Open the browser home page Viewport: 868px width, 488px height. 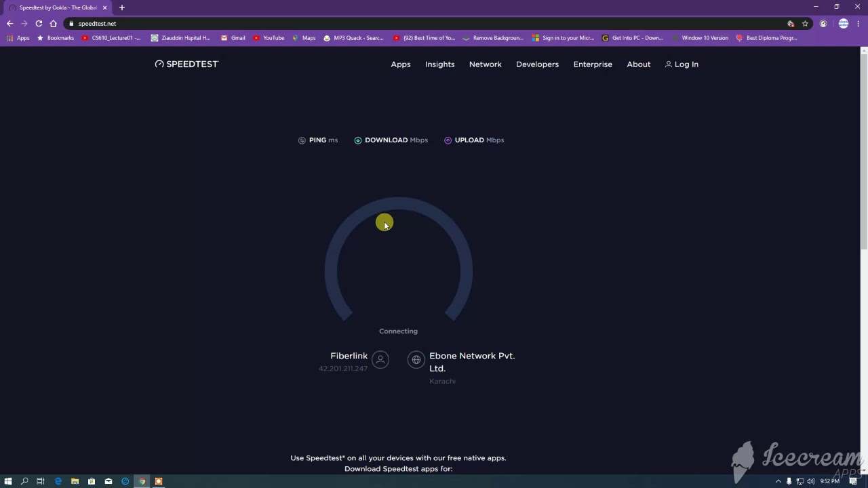point(53,23)
